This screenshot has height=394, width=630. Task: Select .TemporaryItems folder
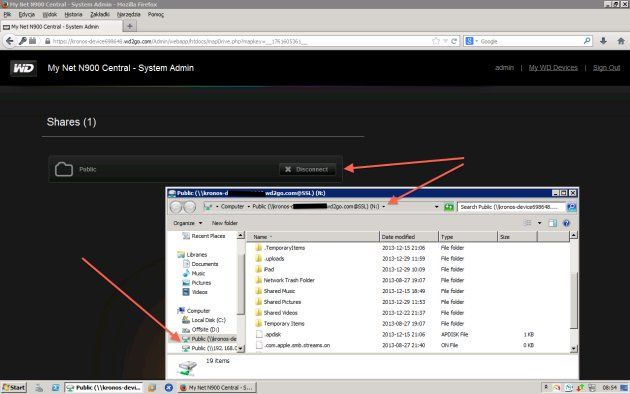(284, 248)
